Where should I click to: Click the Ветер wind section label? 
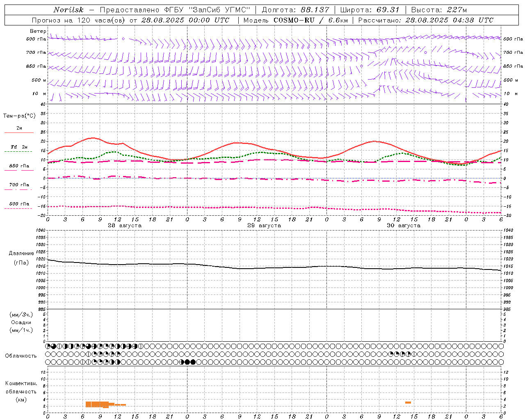click(x=38, y=31)
